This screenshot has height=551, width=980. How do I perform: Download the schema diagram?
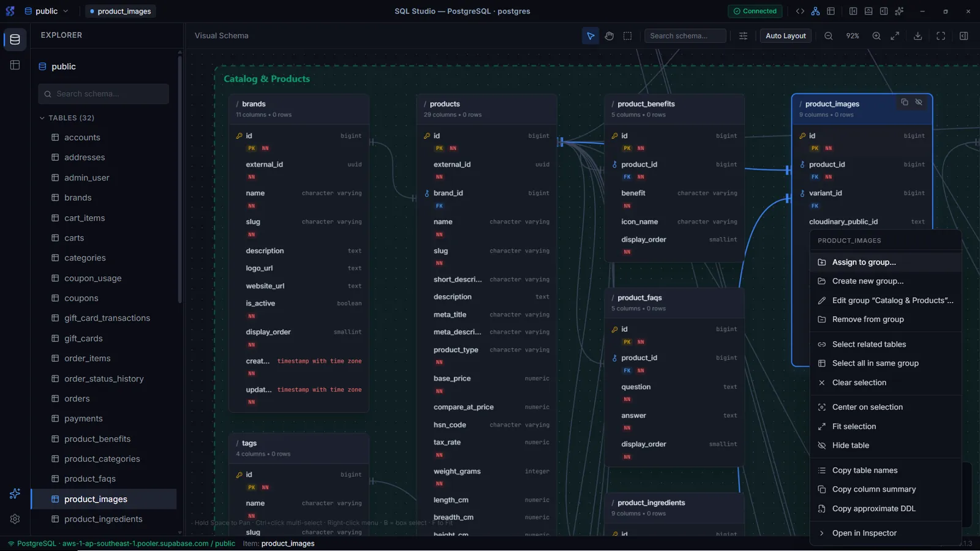pyautogui.click(x=918, y=36)
